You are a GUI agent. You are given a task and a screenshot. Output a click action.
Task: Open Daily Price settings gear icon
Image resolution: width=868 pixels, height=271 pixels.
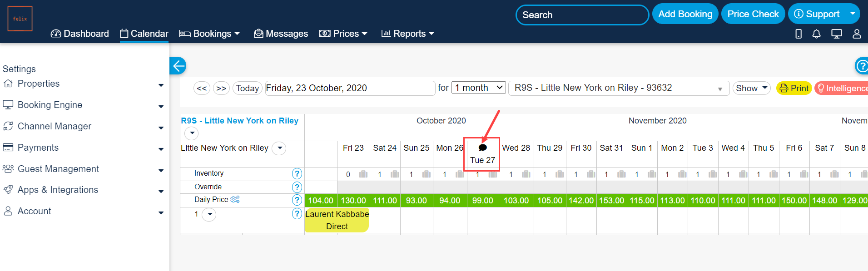[235, 199]
